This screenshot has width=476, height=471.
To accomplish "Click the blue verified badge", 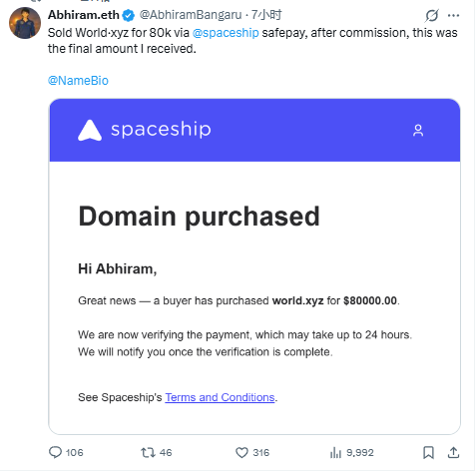I will [x=128, y=15].
